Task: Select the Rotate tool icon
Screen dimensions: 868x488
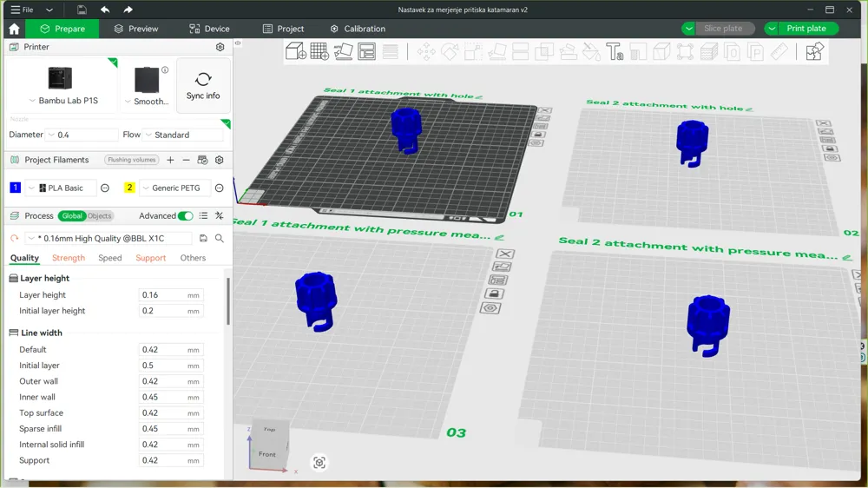Action: coord(450,51)
